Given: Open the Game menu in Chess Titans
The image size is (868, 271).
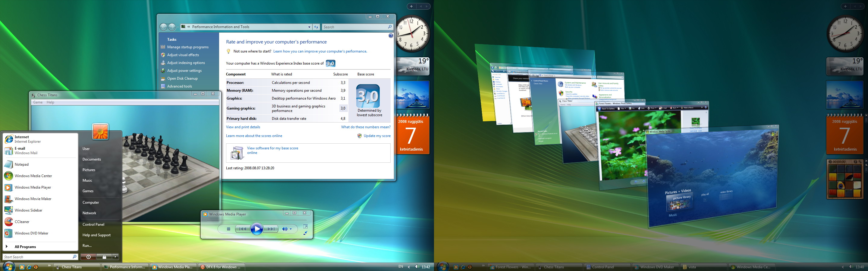Looking at the screenshot, I should click(38, 102).
